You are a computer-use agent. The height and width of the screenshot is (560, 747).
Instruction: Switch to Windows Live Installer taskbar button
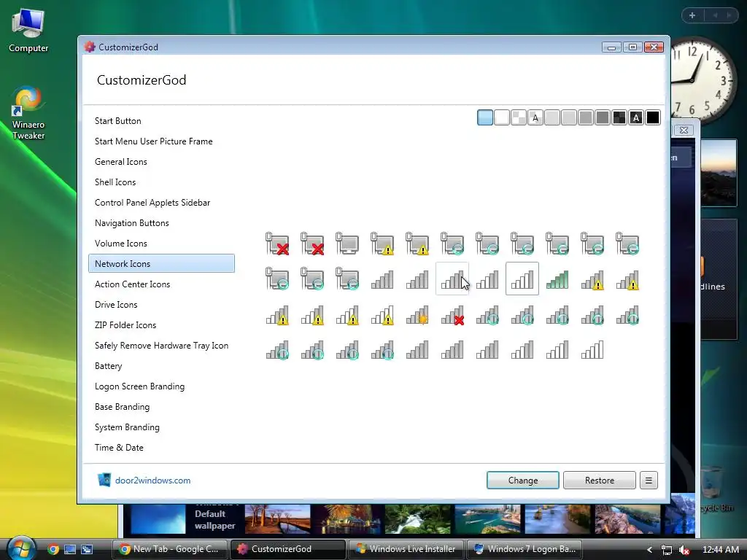[x=406, y=549]
